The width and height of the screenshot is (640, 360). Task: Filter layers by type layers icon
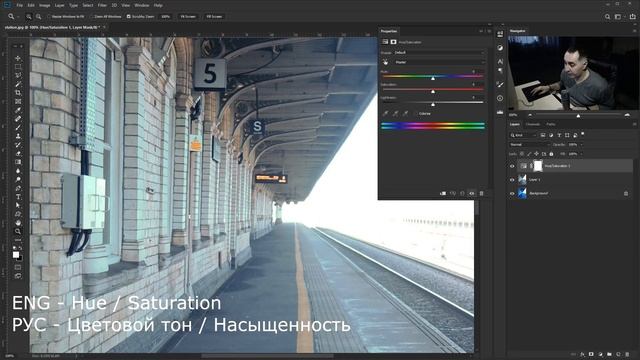pos(559,135)
